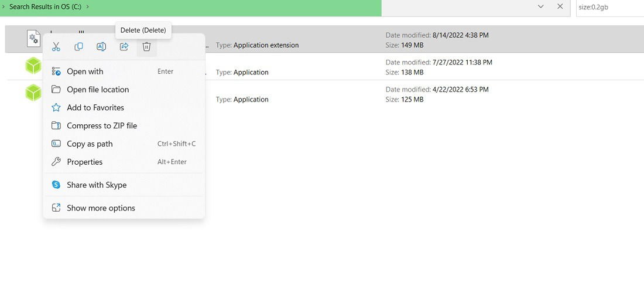Screen dimensions: 644x299
Task: Select the 138 MB Application result
Action: [324, 67]
